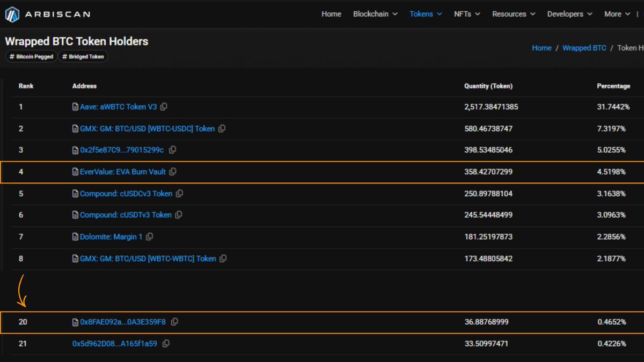Select percentage value 2.2856%

pyautogui.click(x=611, y=237)
